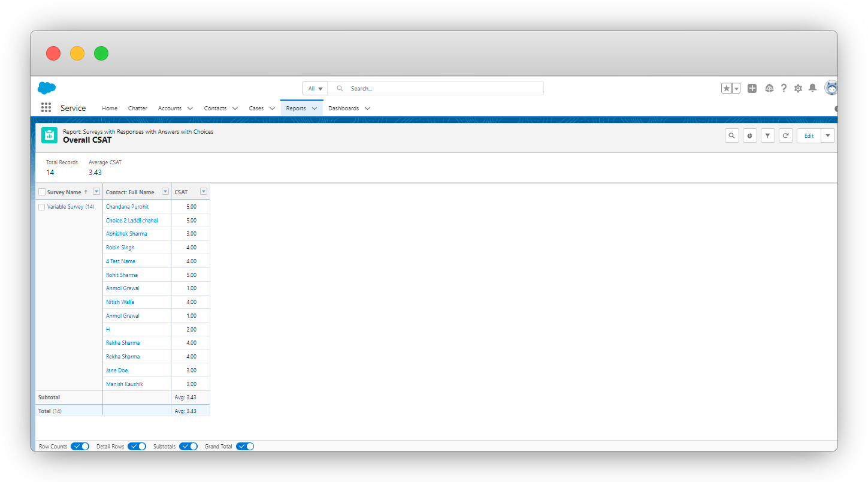The image size is (868, 482).
Task: Select the chart icon to add a chart
Action: (x=749, y=135)
